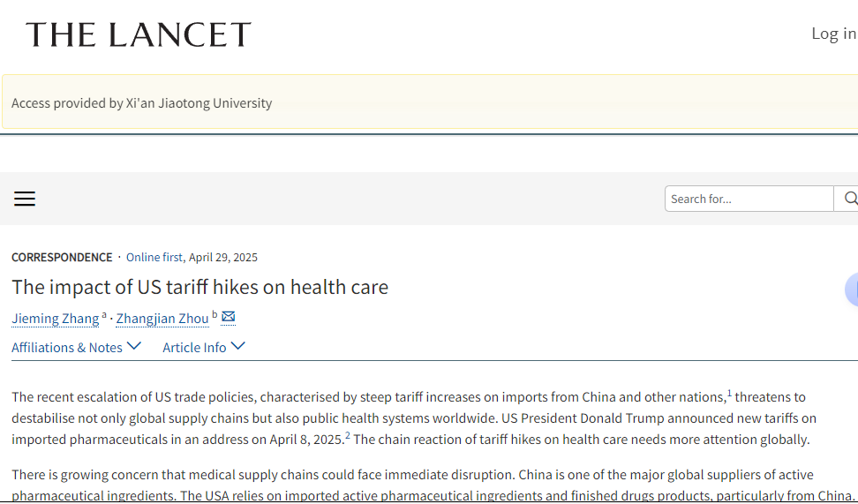Image resolution: width=858 pixels, height=504 pixels.
Task: Expand the Affiliations & Notes section
Action: point(67,348)
